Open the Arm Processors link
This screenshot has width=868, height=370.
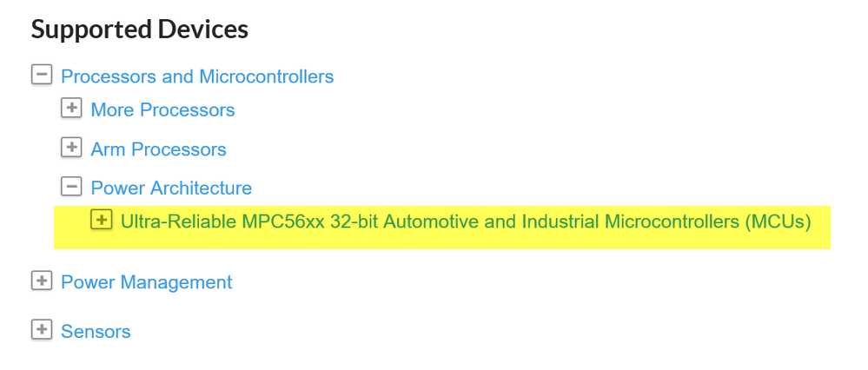(x=158, y=149)
